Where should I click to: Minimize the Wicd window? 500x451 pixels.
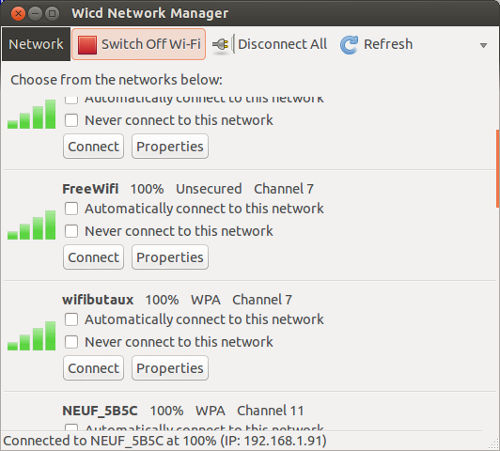35,14
